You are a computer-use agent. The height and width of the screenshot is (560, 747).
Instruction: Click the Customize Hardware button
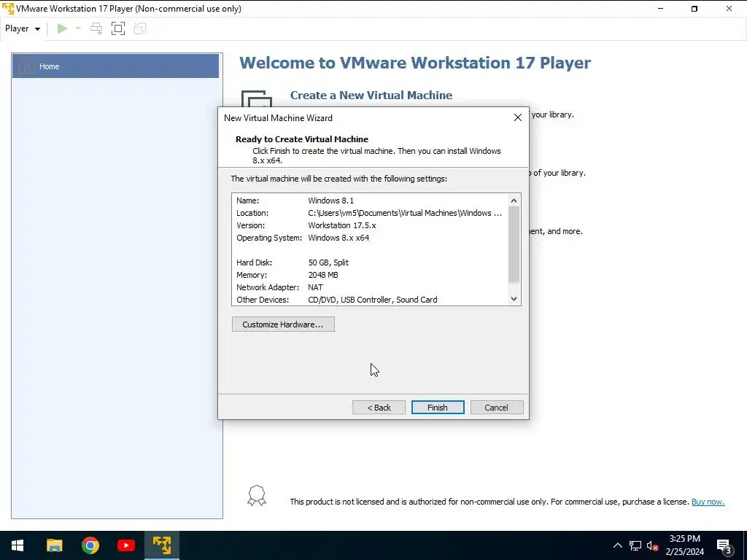coord(283,324)
